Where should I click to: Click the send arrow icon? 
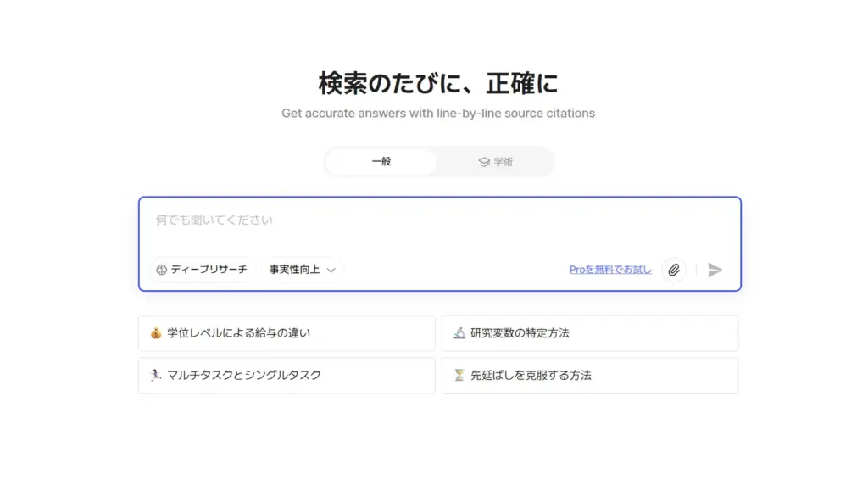point(715,270)
